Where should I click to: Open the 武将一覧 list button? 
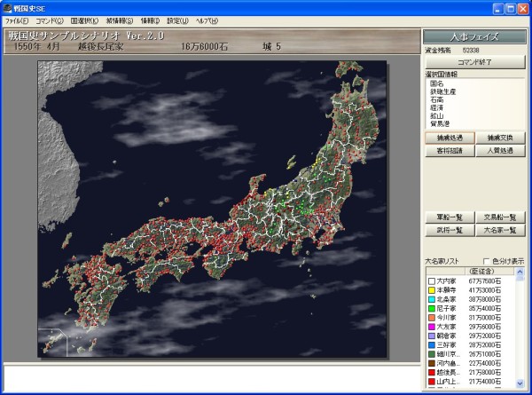point(450,230)
